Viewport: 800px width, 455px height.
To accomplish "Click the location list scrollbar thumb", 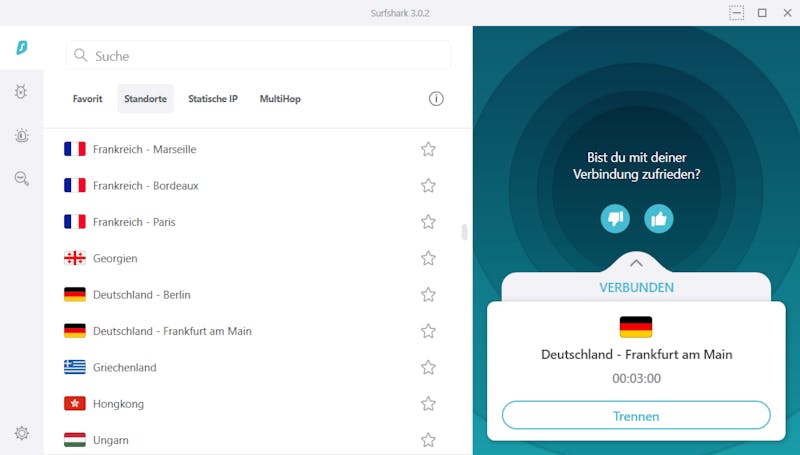I will (464, 232).
